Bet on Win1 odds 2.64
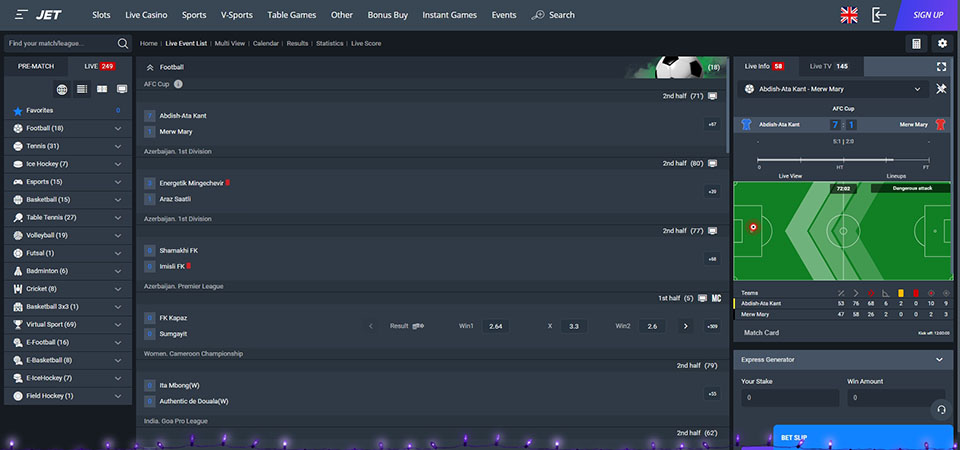Viewport: 960px width, 450px height. (x=495, y=326)
